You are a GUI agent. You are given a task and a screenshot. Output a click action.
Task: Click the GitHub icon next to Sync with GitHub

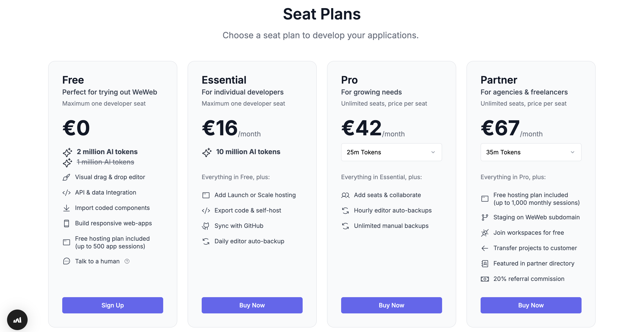pos(206,226)
